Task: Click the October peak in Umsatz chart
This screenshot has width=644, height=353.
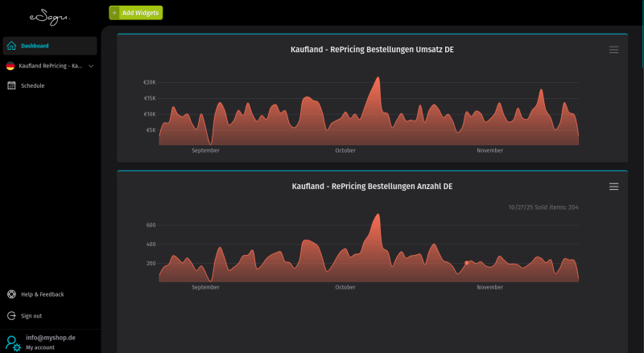Action: tap(378, 78)
